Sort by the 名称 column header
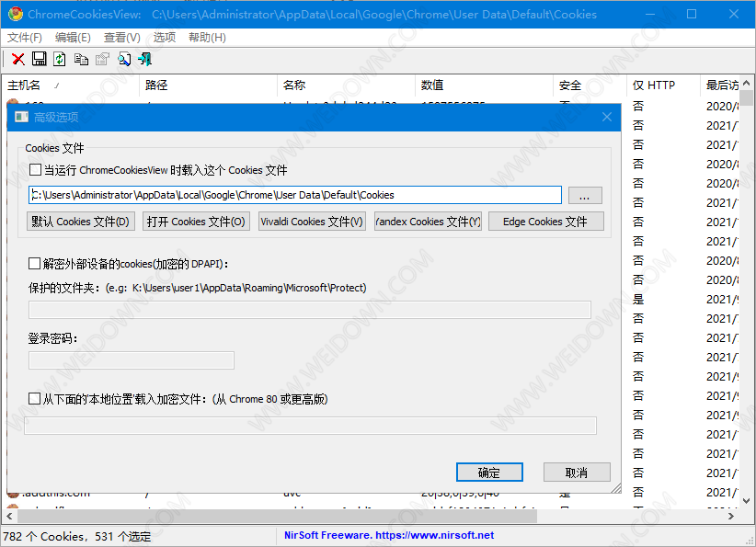Viewport: 756px width, 547px height. click(x=346, y=85)
